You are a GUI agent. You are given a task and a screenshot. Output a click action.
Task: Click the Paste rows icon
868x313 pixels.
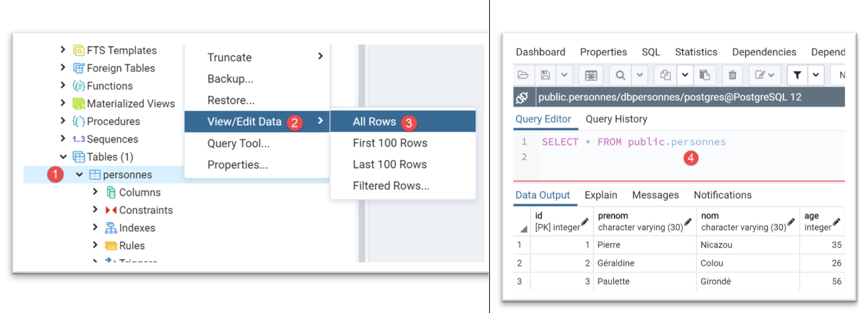[705, 75]
